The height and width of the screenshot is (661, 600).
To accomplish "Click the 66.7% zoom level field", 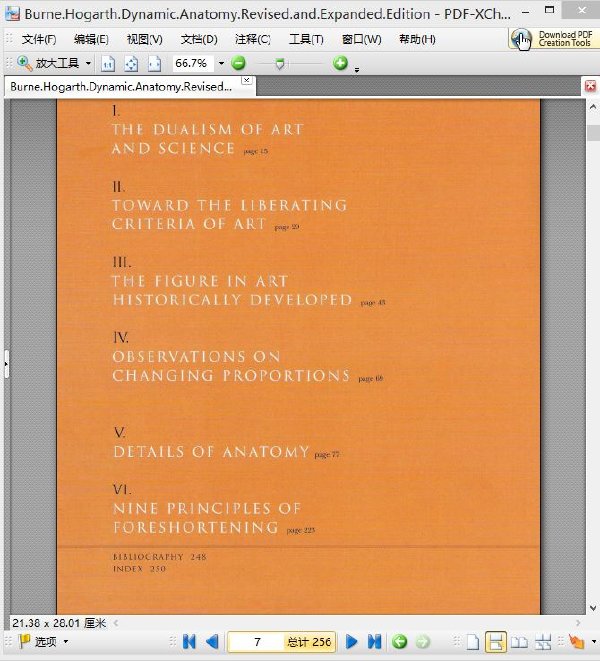I will click(x=192, y=64).
